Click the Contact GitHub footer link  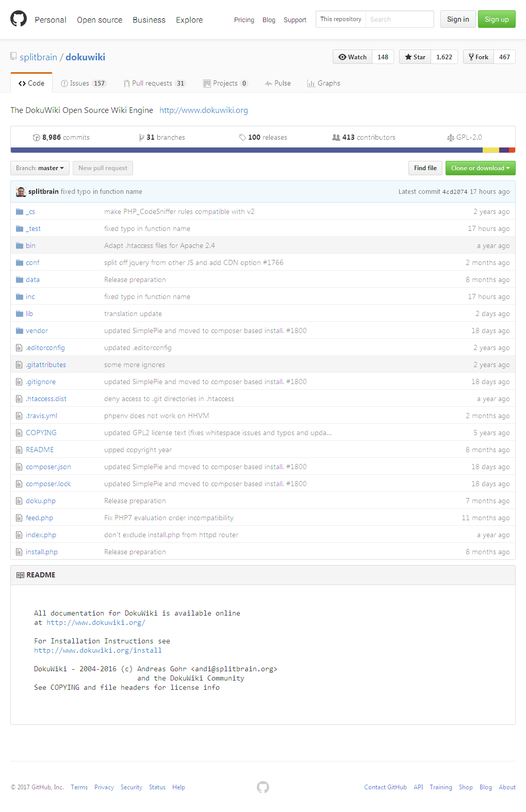(x=385, y=787)
